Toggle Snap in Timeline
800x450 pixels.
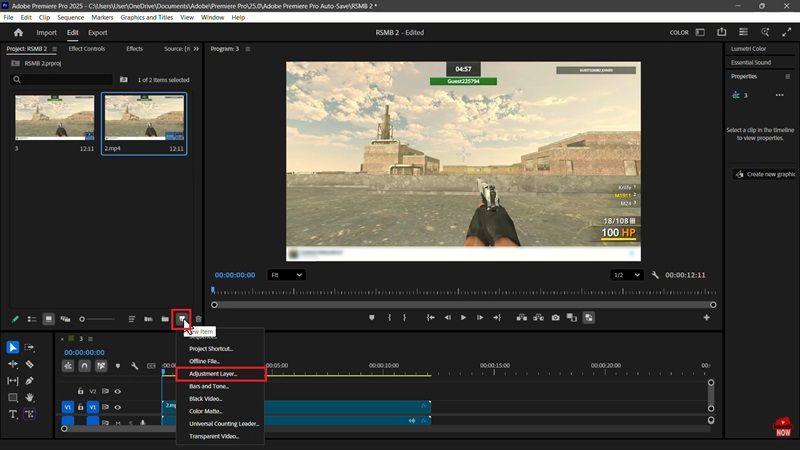click(x=84, y=366)
